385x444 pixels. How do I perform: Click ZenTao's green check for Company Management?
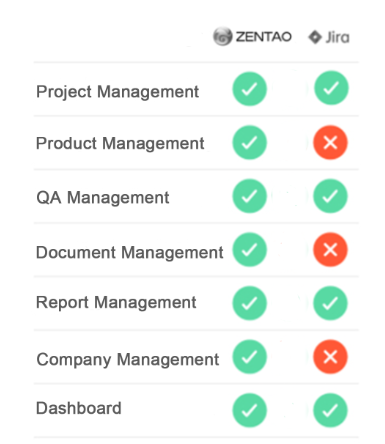click(x=250, y=357)
